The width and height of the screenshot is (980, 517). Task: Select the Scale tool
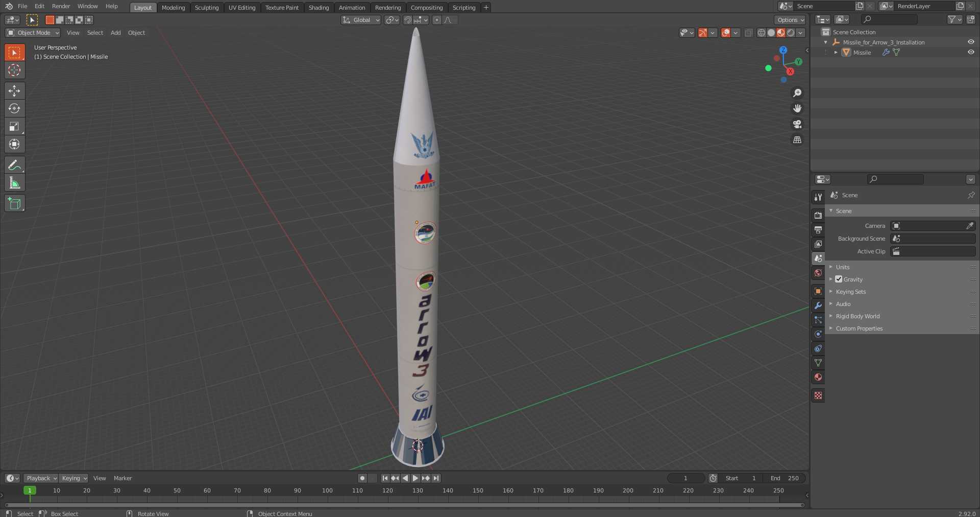14,126
